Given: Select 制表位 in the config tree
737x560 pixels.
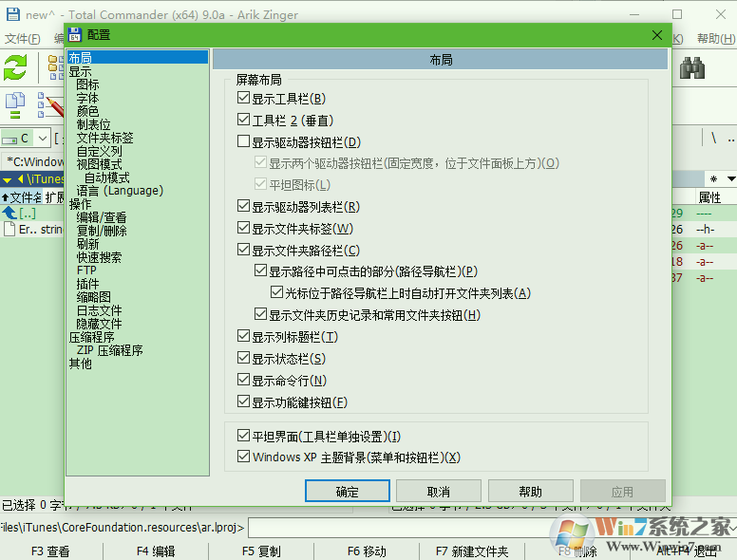Looking at the screenshot, I should click(x=93, y=124).
